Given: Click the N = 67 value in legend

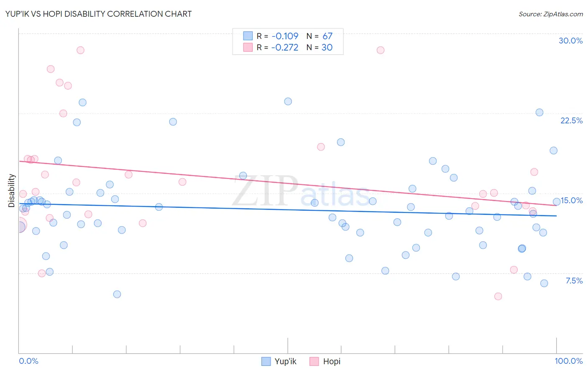Looking at the screenshot, I should 320,36.
